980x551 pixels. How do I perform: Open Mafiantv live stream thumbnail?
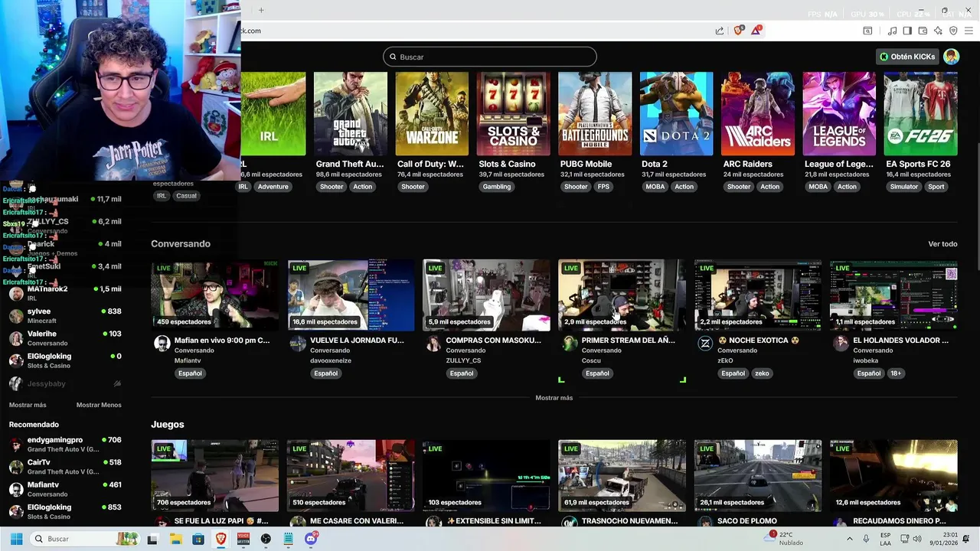tap(214, 295)
